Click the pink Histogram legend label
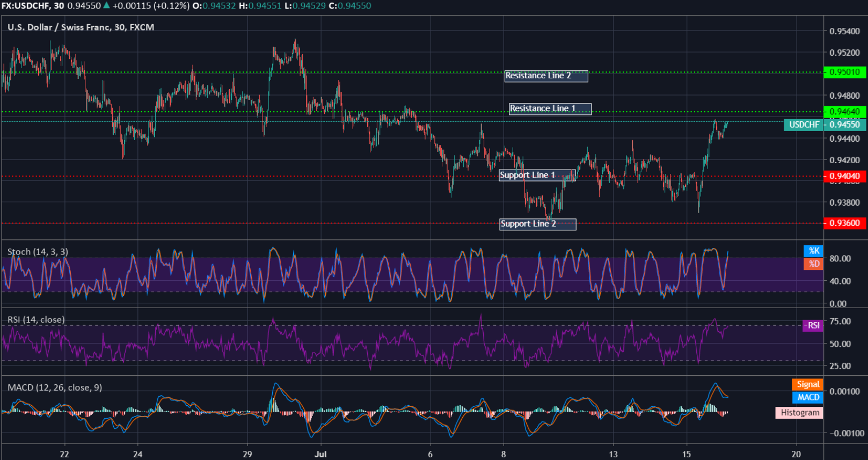Viewport: 868px width, 460px height. tap(799, 413)
